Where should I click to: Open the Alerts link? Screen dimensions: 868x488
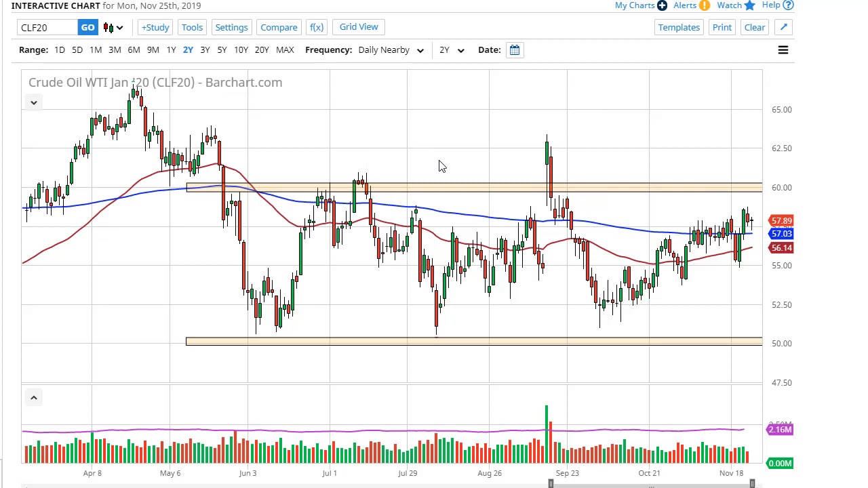click(x=685, y=5)
